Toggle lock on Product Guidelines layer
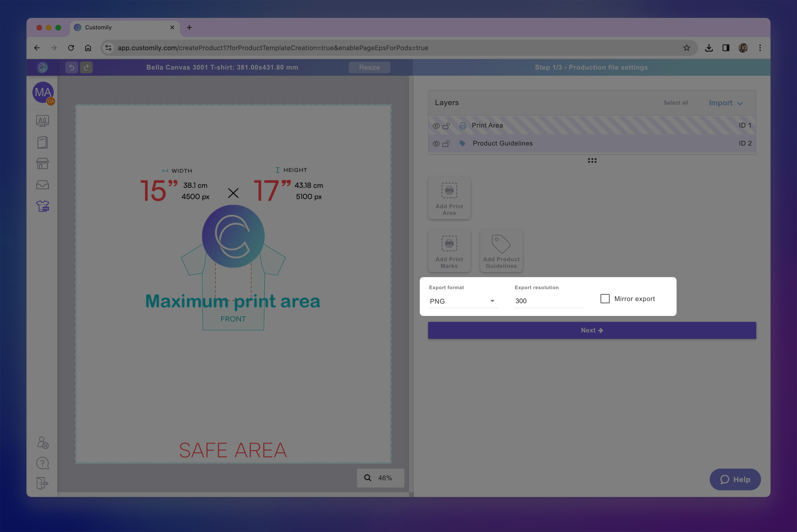The height and width of the screenshot is (532, 797). [446, 143]
